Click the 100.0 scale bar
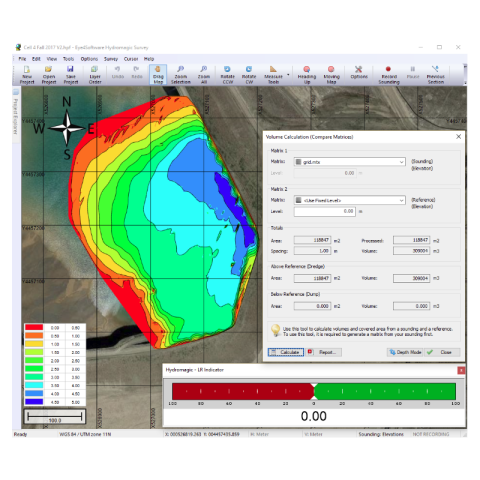The height and width of the screenshot is (480, 480). [x=55, y=416]
